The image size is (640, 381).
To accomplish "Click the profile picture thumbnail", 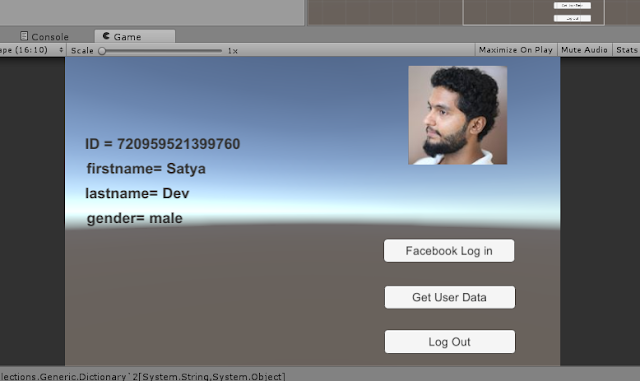I will (x=458, y=115).
